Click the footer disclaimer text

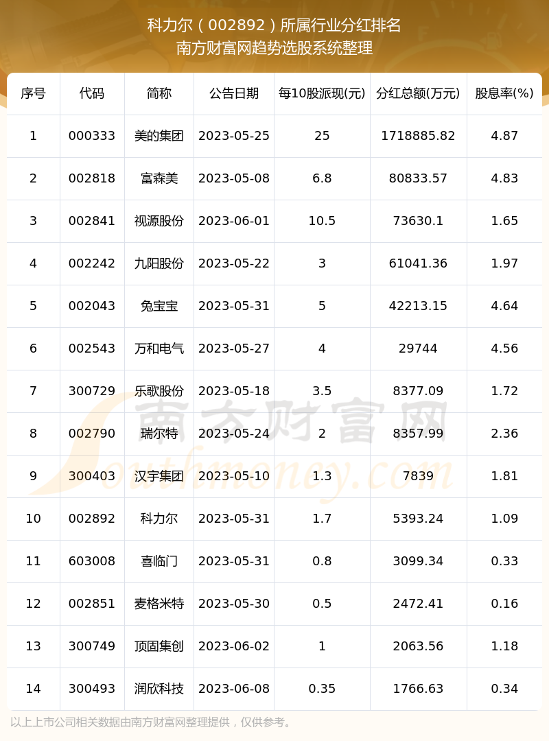(x=152, y=722)
